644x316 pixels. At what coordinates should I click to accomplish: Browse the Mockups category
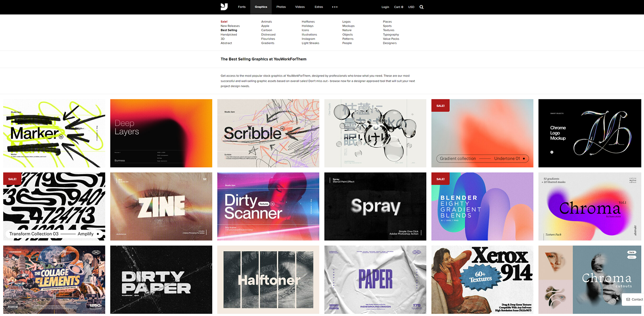pyautogui.click(x=348, y=26)
